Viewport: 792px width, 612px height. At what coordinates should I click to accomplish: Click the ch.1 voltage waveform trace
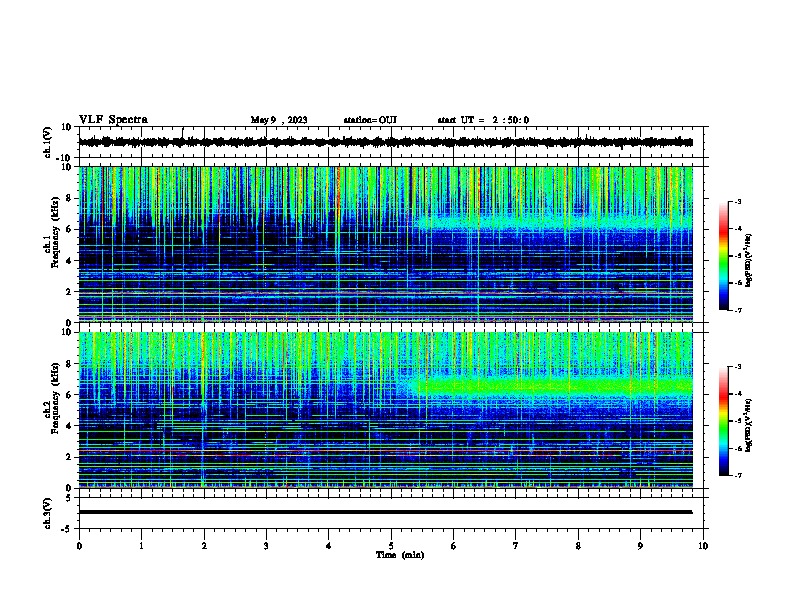pyautogui.click(x=386, y=142)
